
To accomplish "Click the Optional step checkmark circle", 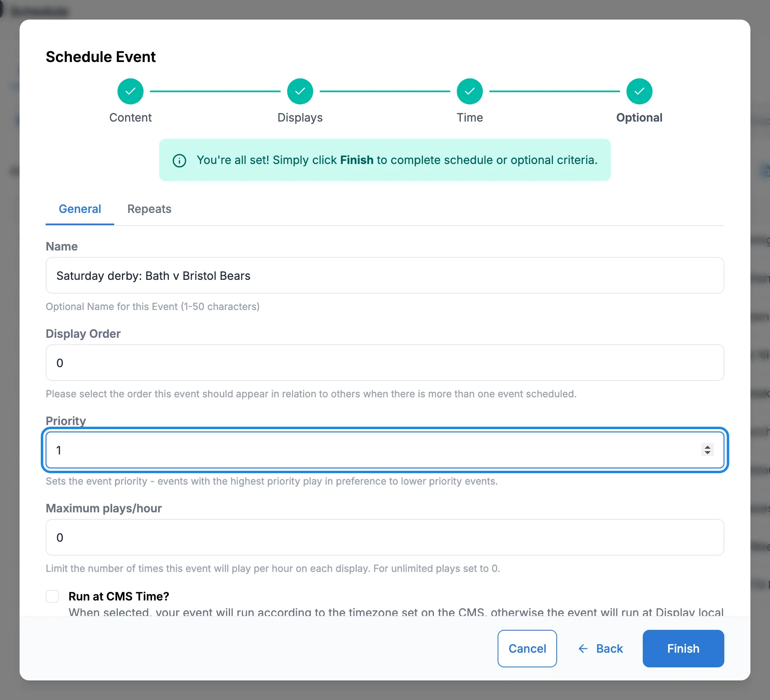I will [639, 91].
